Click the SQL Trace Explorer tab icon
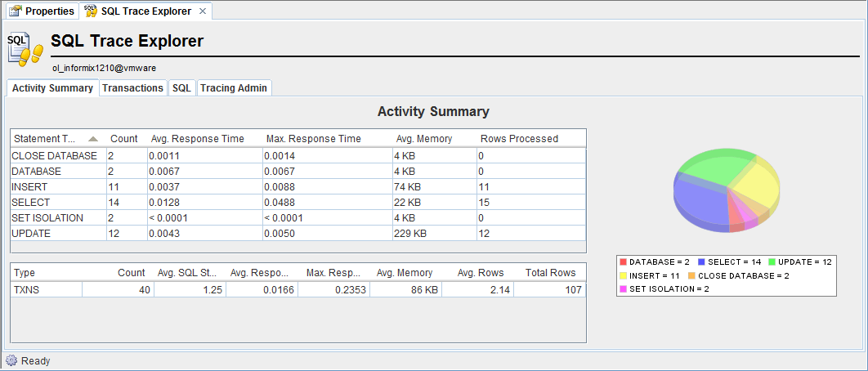This screenshot has height=371, width=868. tap(91, 11)
